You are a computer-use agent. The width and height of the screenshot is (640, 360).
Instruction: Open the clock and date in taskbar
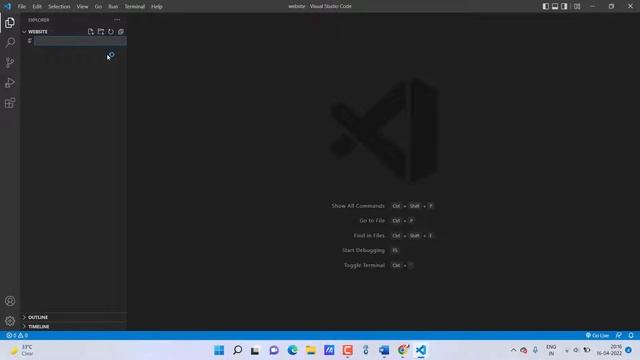point(609,350)
